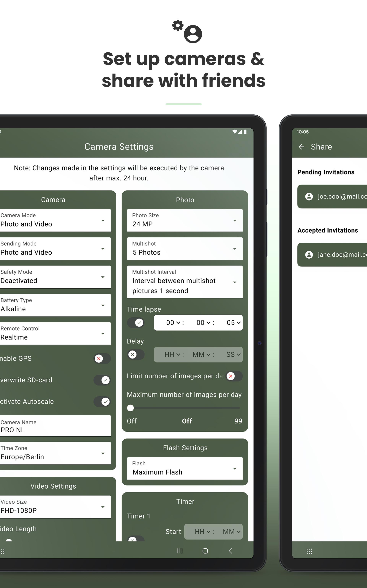This screenshot has width=367, height=588.
Task: Select the Time lapse seconds 05 selector
Action: click(x=233, y=323)
